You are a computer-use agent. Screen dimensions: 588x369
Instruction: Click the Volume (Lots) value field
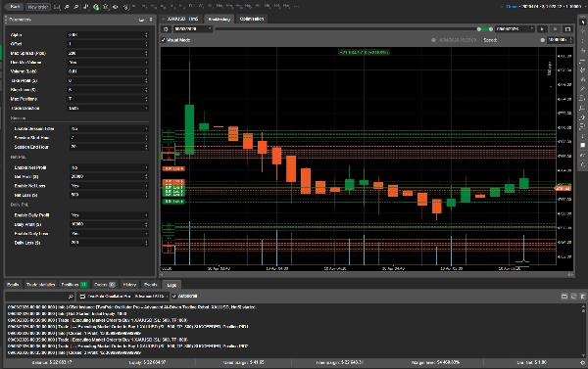[108, 71]
